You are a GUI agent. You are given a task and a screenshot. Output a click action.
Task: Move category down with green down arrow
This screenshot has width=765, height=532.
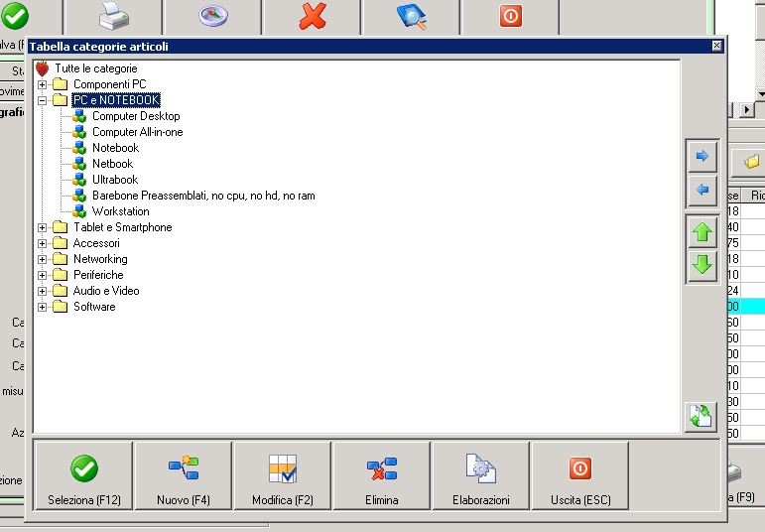(x=702, y=266)
